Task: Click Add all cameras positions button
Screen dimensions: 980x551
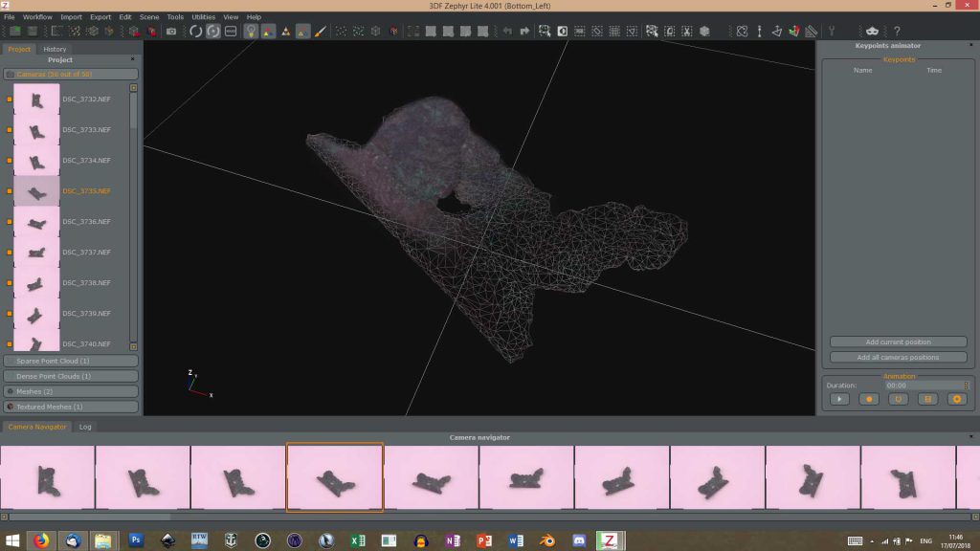Action: coord(898,358)
